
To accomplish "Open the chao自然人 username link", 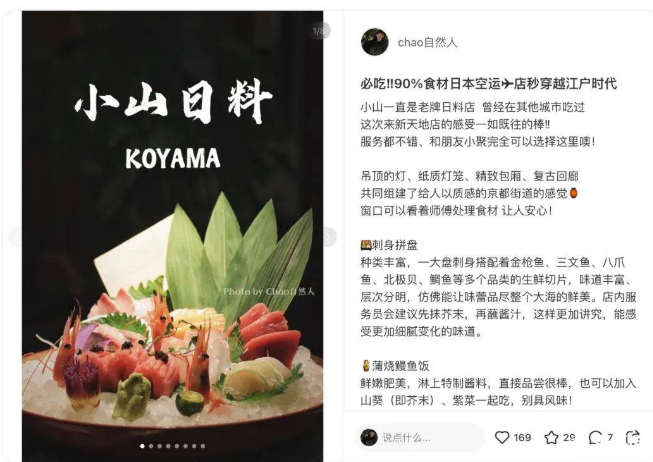I will (x=427, y=42).
